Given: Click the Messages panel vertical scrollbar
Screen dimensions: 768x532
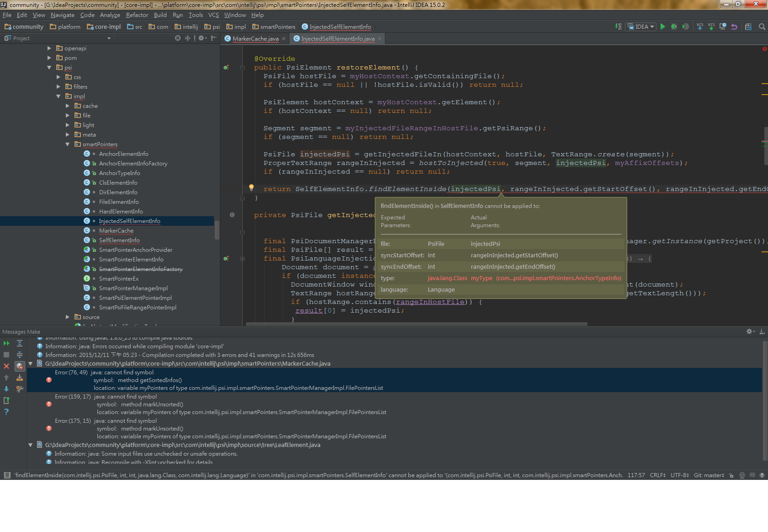Looking at the screenshot, I should click(765, 400).
